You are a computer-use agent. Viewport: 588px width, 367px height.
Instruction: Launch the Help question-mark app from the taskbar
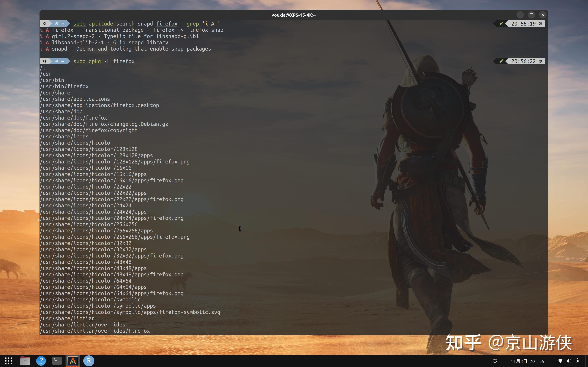tap(41, 361)
